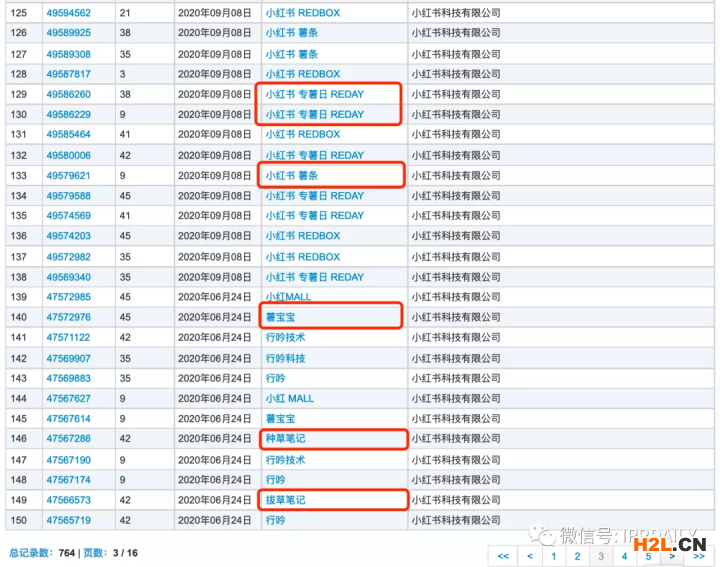Open registration number 47571122
Viewport: 720px width, 567px height.
point(68,337)
